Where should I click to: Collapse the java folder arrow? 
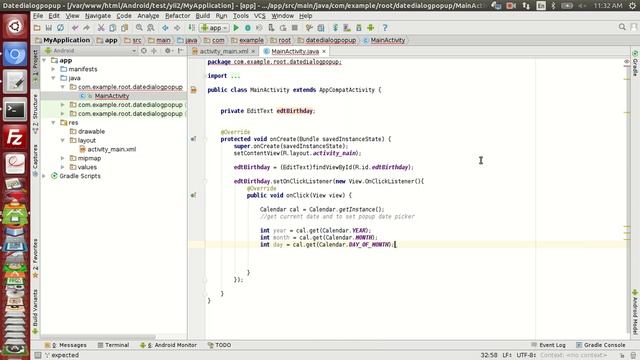[53, 78]
